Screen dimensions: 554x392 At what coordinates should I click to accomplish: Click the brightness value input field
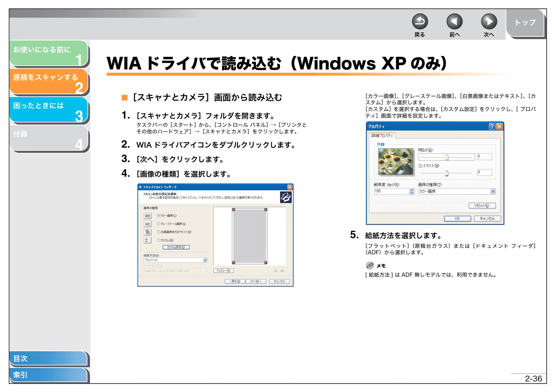(484, 157)
